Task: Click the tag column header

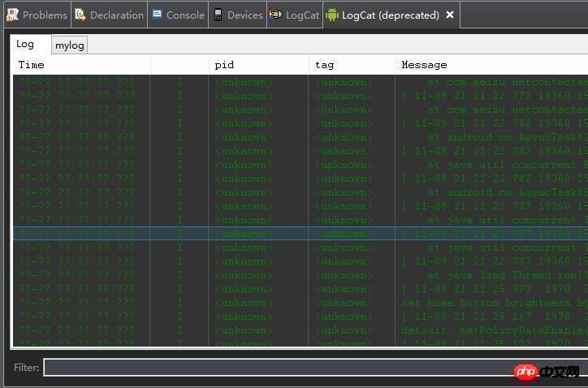Action: coord(352,65)
